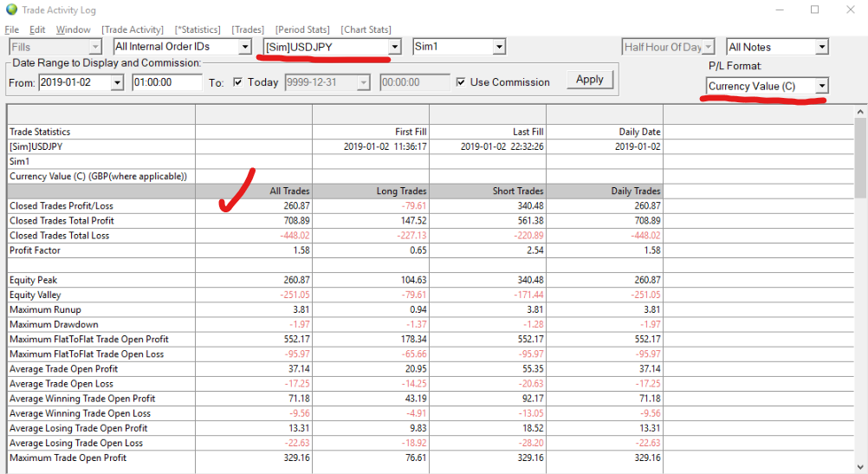The image size is (868, 474).
Task: Open the File menu
Action: [11, 29]
